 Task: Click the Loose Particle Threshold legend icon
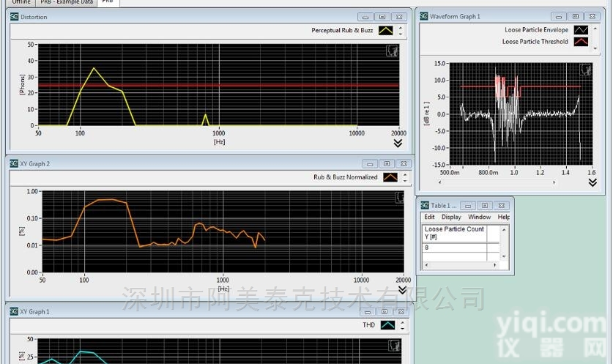580,42
